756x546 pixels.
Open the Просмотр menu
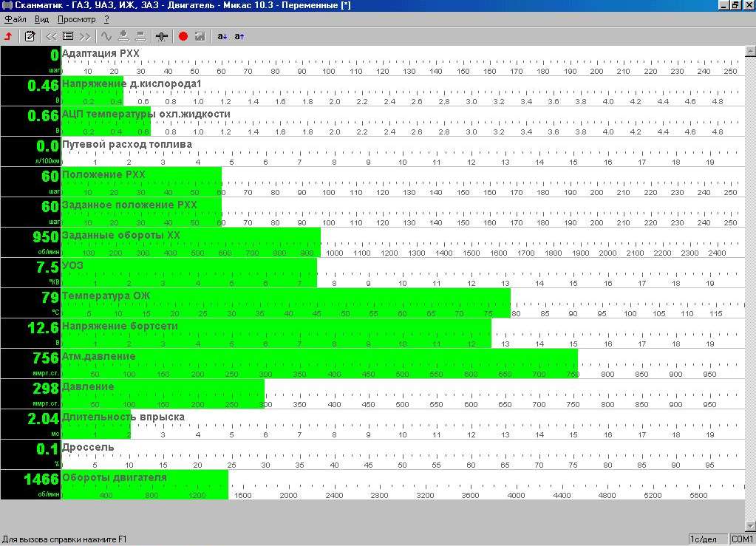76,19
